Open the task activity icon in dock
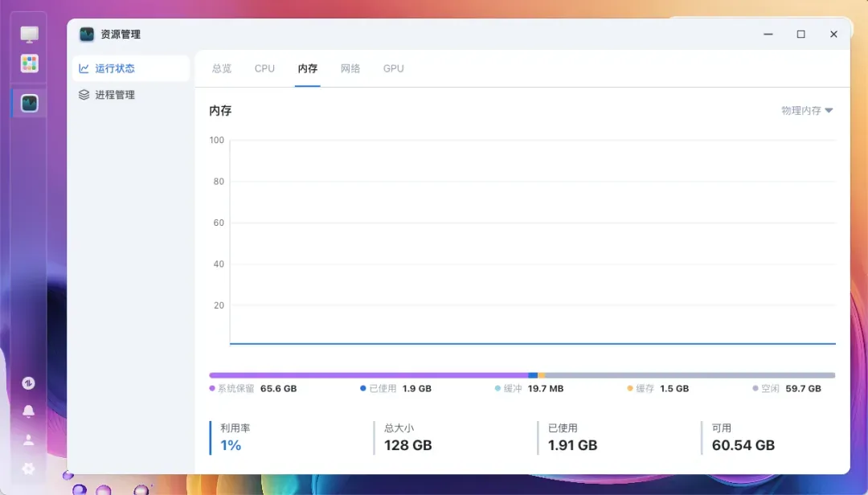The image size is (868, 495). [28, 383]
